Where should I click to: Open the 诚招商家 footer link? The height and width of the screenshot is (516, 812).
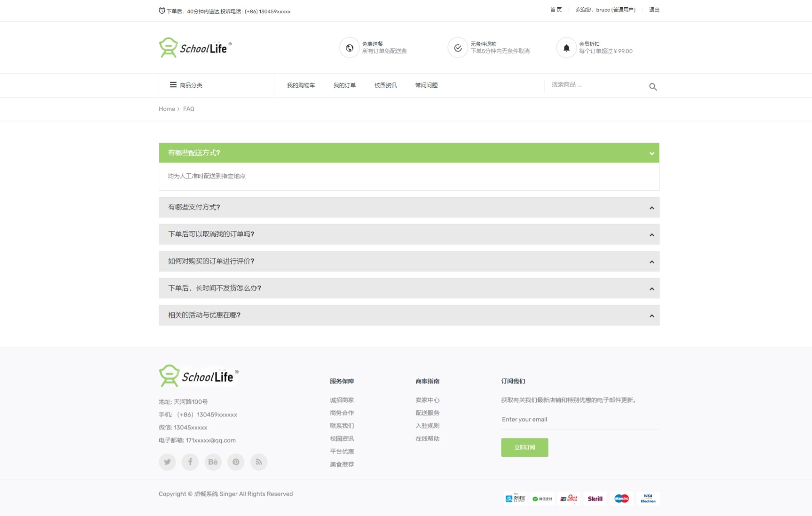click(342, 400)
